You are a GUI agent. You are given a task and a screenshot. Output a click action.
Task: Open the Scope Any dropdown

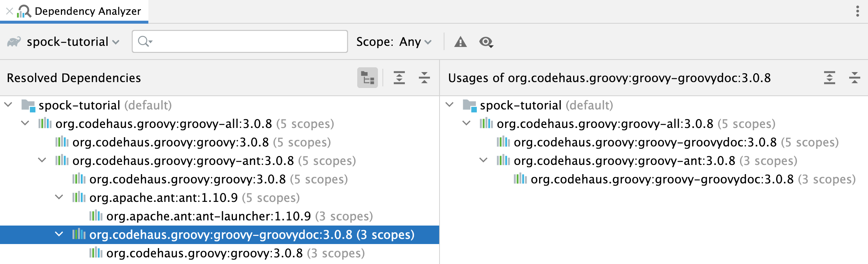[x=415, y=42]
